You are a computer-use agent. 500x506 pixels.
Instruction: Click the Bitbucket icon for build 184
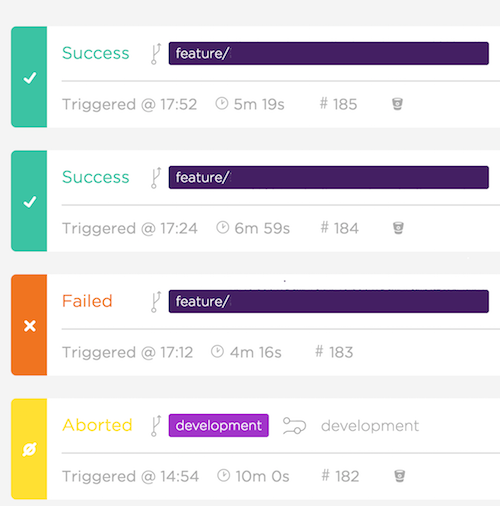398,228
